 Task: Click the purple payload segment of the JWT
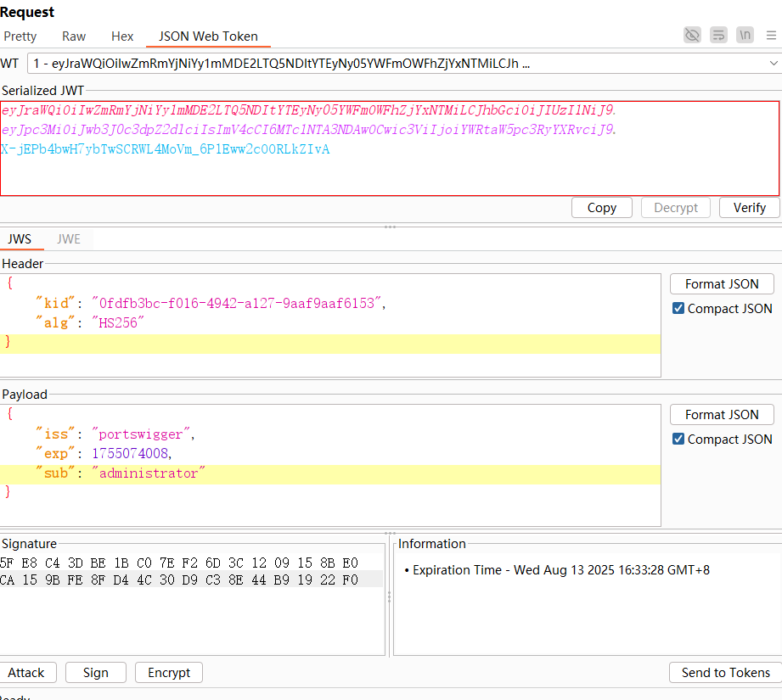(307, 130)
